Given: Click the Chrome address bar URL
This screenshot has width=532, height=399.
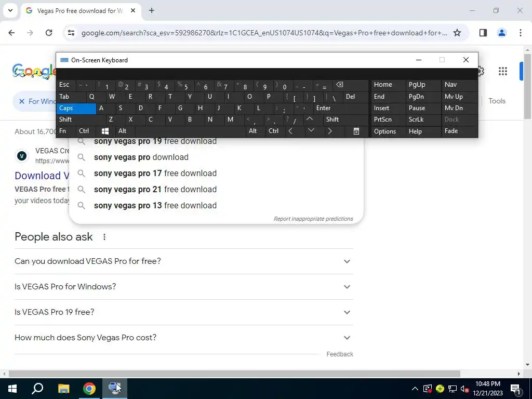Looking at the screenshot, I should pos(264,33).
